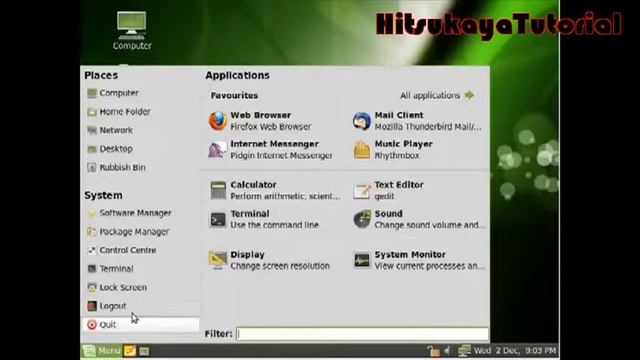Click the Home Folder icon

click(x=92, y=112)
